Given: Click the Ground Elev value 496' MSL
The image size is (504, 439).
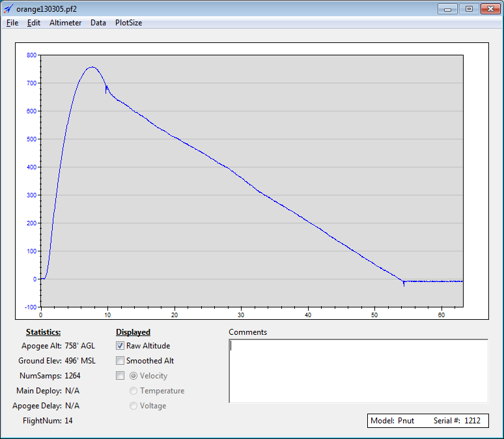Looking at the screenshot, I should point(80,361).
